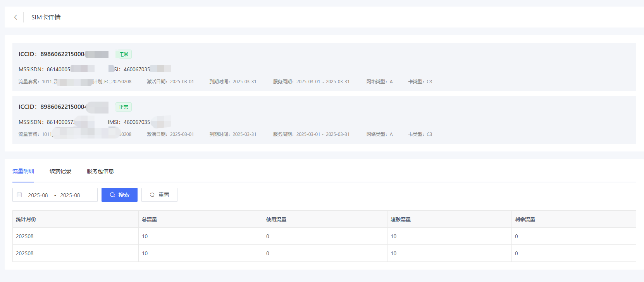This screenshot has width=644, height=282.
Task: Click the calendar icon in date picker
Action: (19, 195)
